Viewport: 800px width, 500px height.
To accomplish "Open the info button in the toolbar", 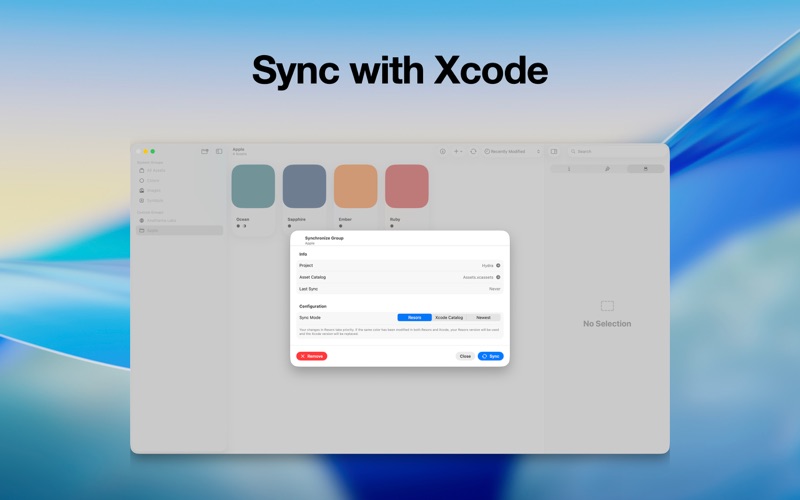I will pos(443,152).
